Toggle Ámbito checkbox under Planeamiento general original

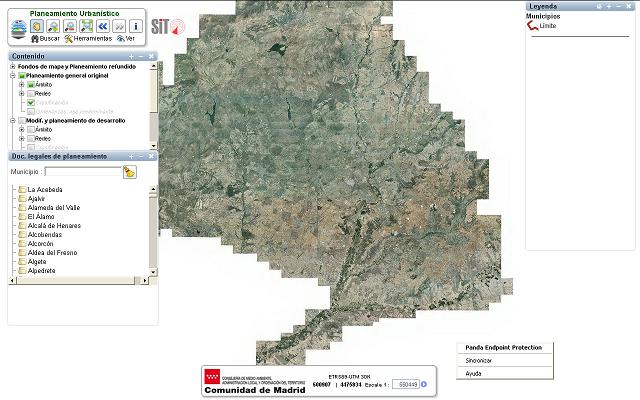coord(30,85)
